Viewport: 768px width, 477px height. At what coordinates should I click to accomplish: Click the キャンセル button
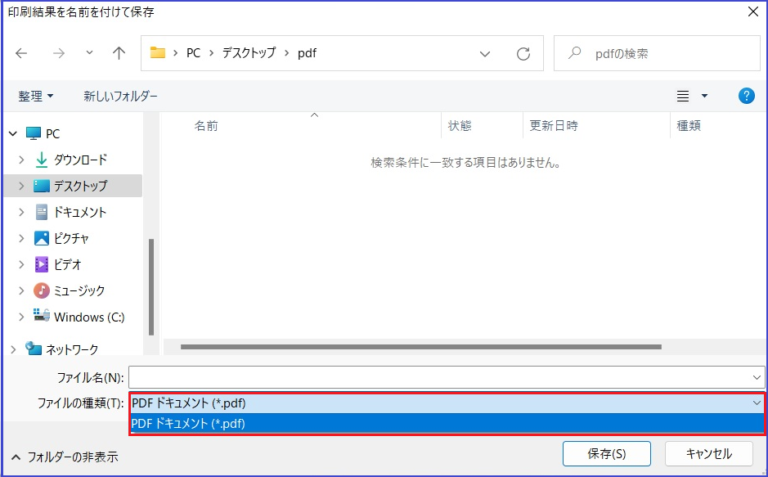709,453
